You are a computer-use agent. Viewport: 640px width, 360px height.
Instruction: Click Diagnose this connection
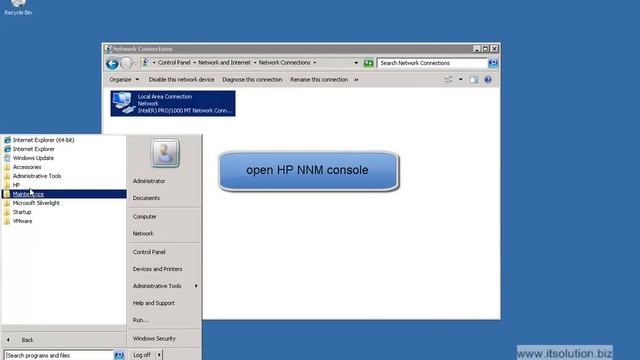pyautogui.click(x=252, y=80)
